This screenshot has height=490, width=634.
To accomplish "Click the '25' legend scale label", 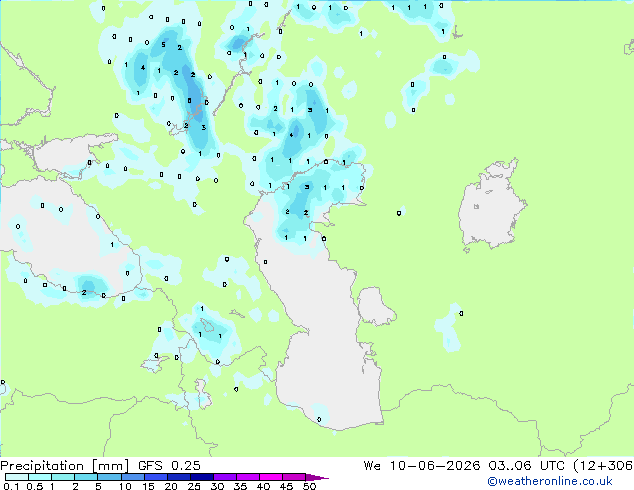I will 194,486.
